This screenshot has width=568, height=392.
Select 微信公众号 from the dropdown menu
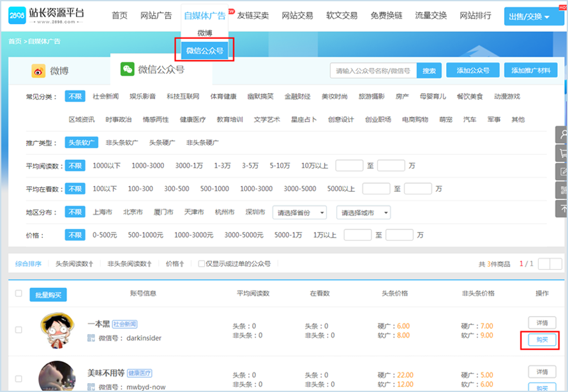click(204, 50)
